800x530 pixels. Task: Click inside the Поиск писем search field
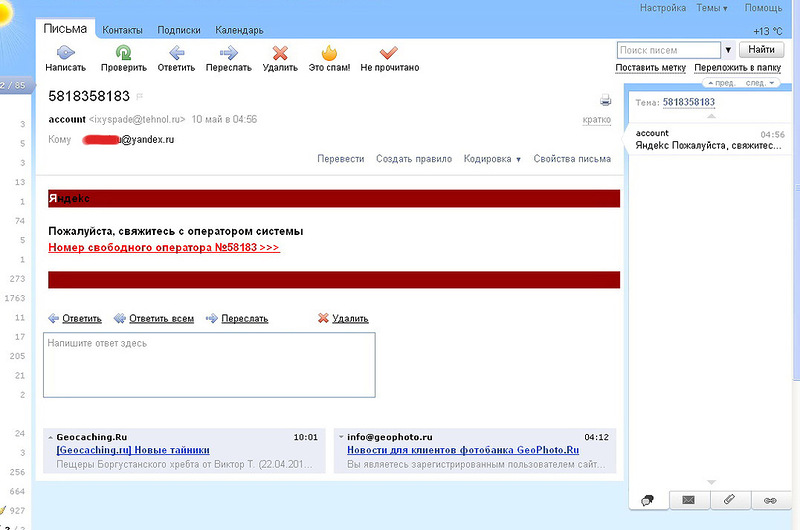tap(668, 50)
